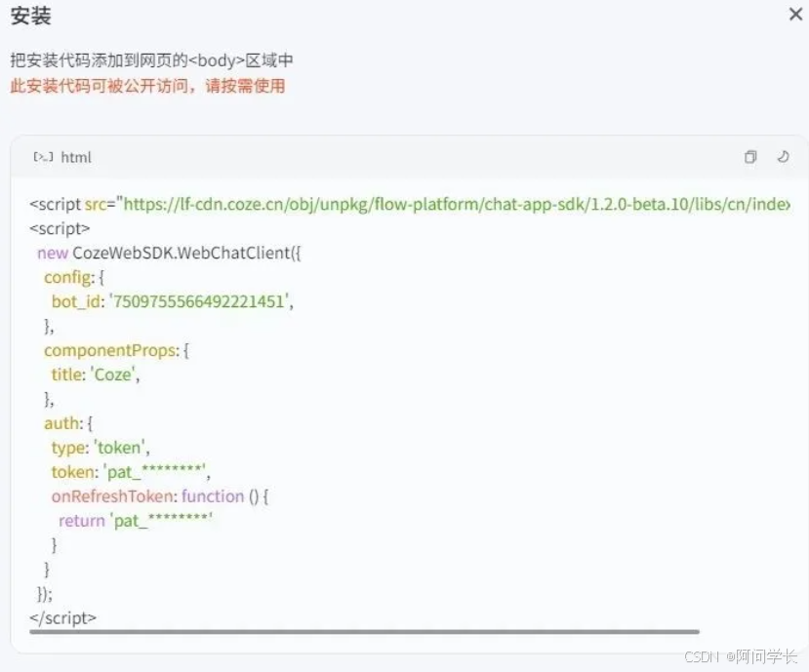Click the type: 'token' line
Viewport: 809px width, 672px height.
[x=101, y=447]
